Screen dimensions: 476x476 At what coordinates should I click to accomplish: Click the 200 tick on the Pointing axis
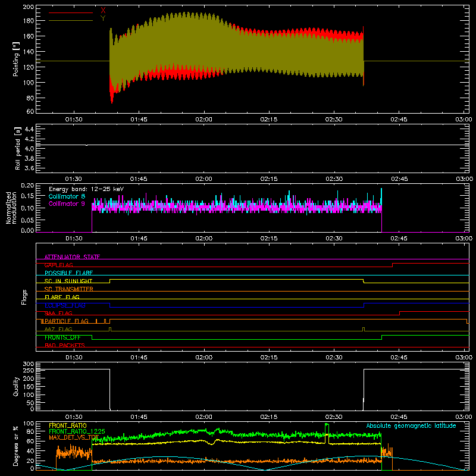pyautogui.click(x=29, y=7)
